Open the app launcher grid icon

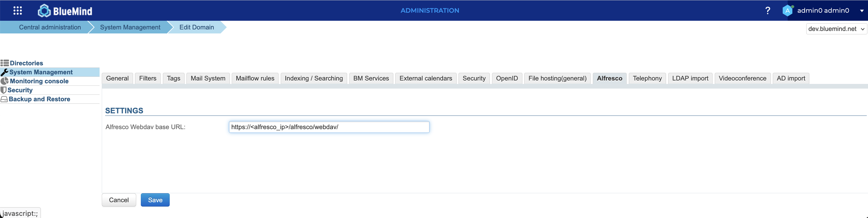[x=17, y=11]
